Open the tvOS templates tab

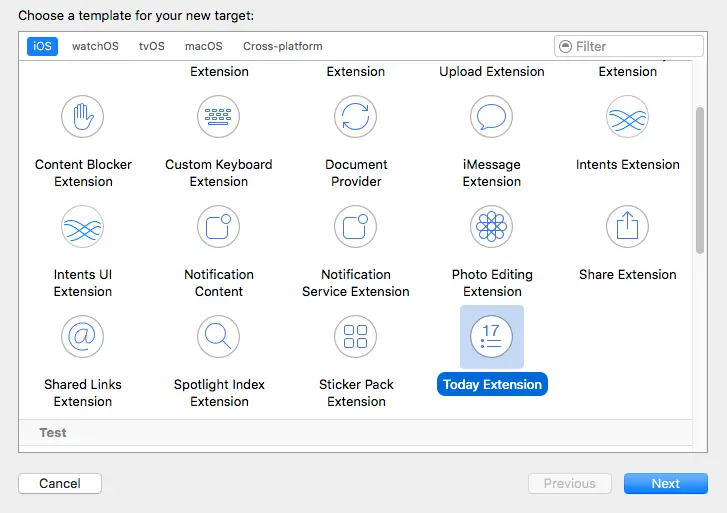click(x=152, y=46)
